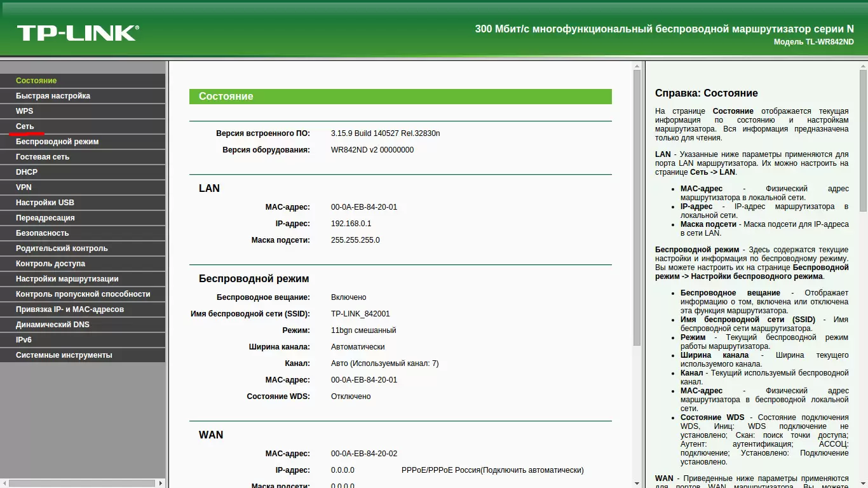The image size is (868, 488).
Task: Open Родительский контроль settings
Action: pyautogui.click(x=62, y=248)
